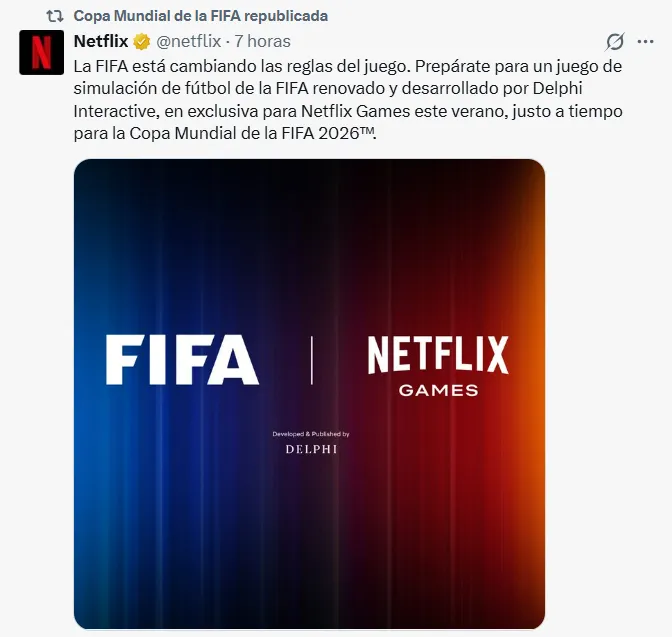The image size is (672, 637).
Task: Click the white FIFA logo in the image
Action: pos(182,359)
